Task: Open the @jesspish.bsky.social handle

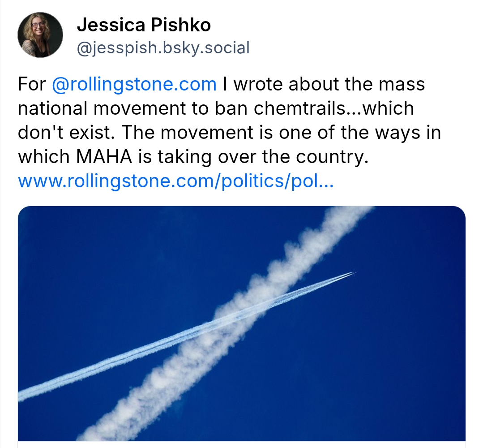Action: coord(163,47)
